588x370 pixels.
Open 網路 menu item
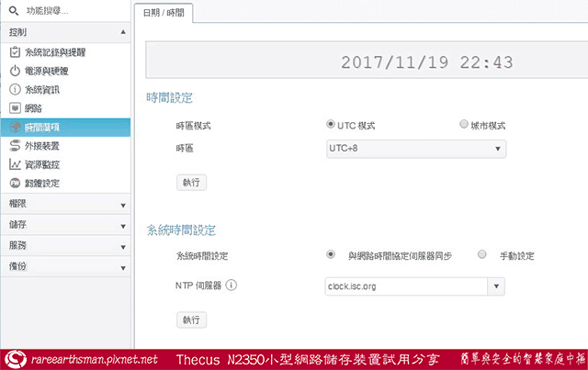(65, 108)
